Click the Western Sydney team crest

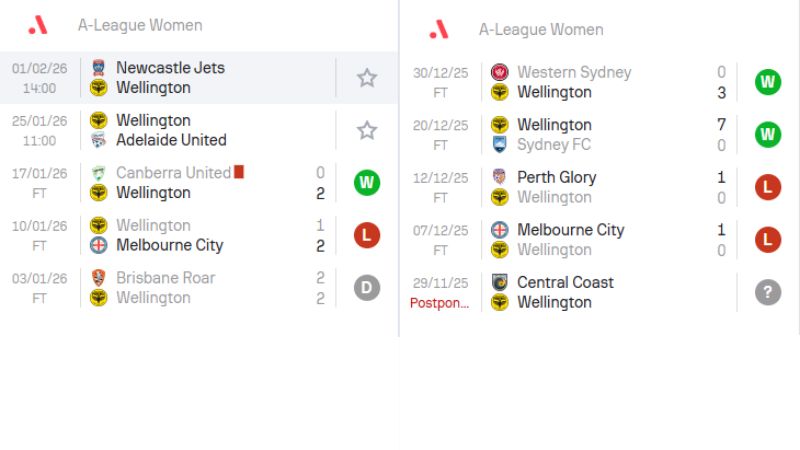[500, 72]
